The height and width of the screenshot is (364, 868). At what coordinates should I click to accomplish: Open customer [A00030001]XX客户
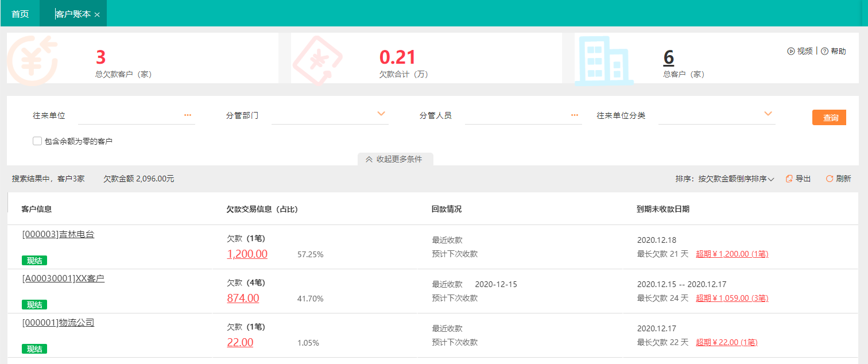point(63,278)
